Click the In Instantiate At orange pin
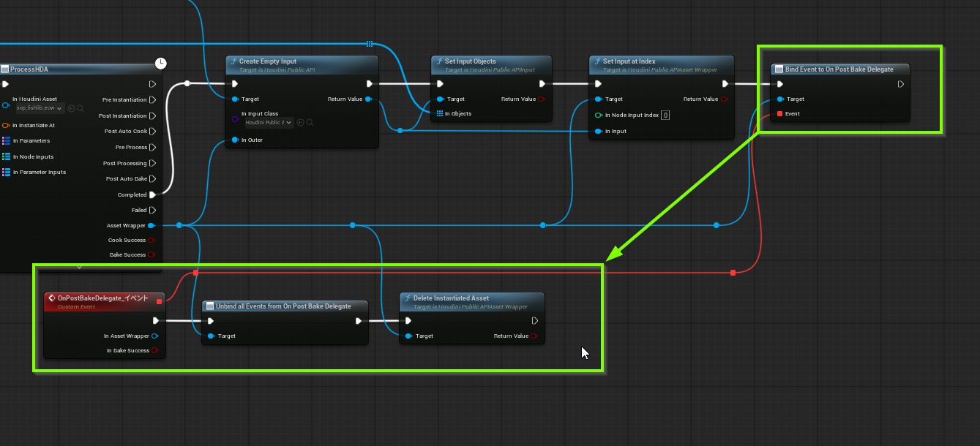 click(6, 126)
